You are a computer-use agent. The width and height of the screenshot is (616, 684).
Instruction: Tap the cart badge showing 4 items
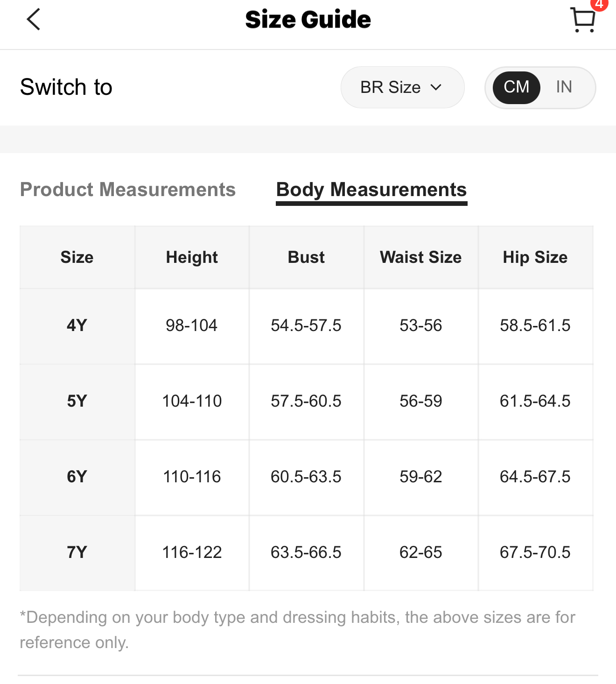(599, 4)
